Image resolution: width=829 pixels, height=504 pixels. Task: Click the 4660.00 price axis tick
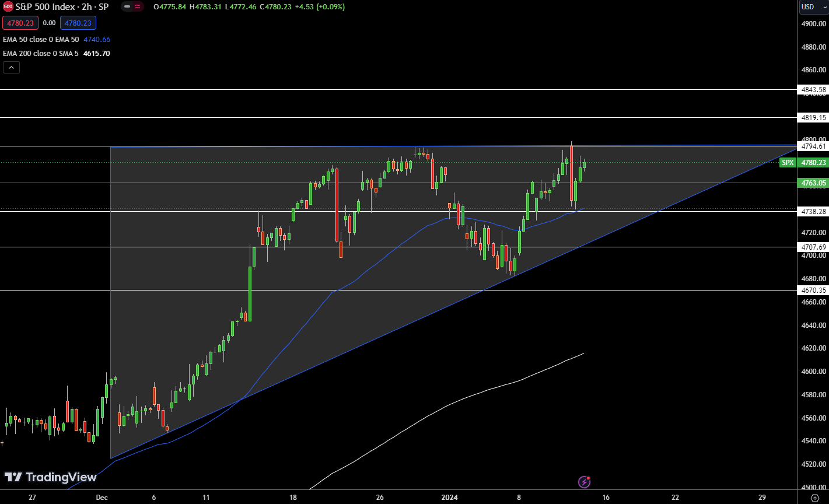point(814,302)
